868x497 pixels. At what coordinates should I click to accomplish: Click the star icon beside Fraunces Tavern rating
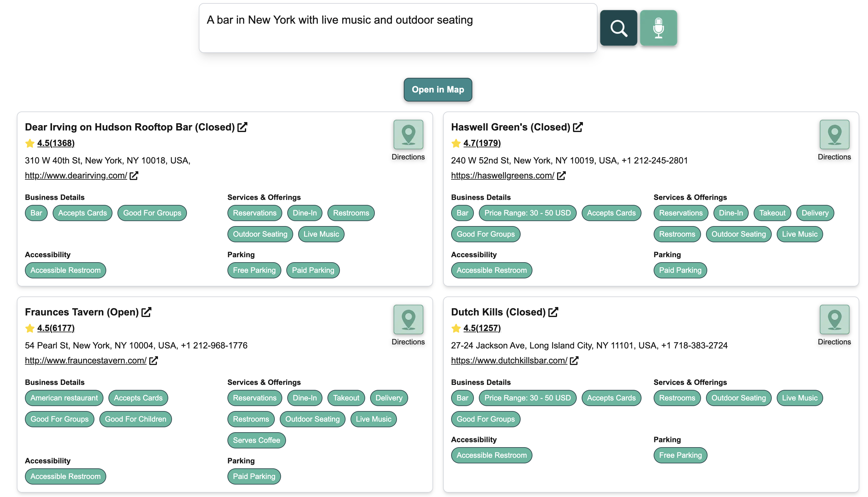[29, 328]
